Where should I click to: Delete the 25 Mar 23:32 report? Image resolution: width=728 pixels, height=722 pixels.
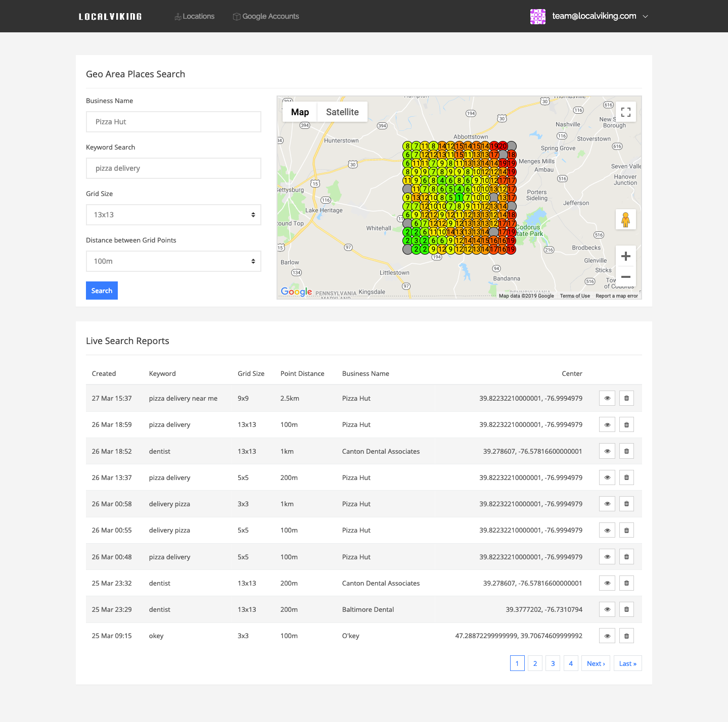[626, 583]
